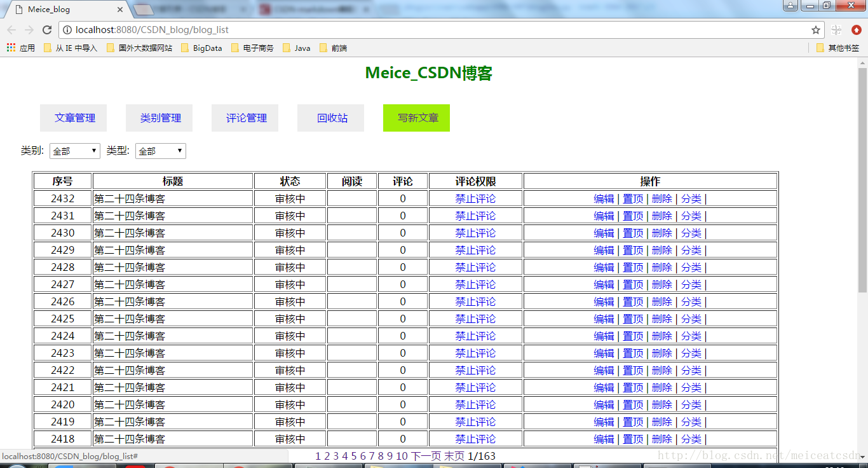Open the new tab button
868x468 pixels.
pyautogui.click(x=144, y=10)
